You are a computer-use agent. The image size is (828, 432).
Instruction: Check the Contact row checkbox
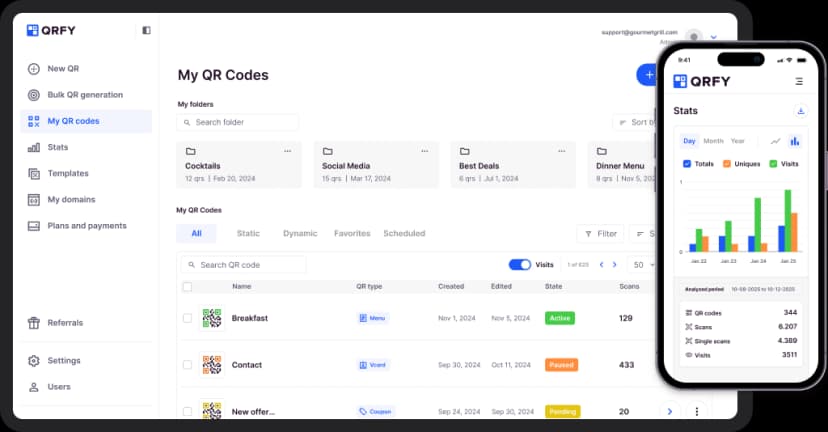187,365
